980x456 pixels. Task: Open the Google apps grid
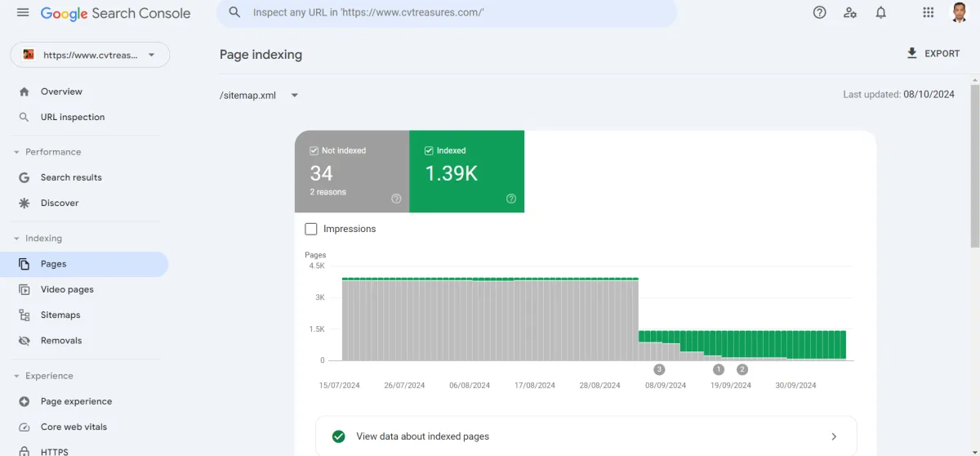929,12
